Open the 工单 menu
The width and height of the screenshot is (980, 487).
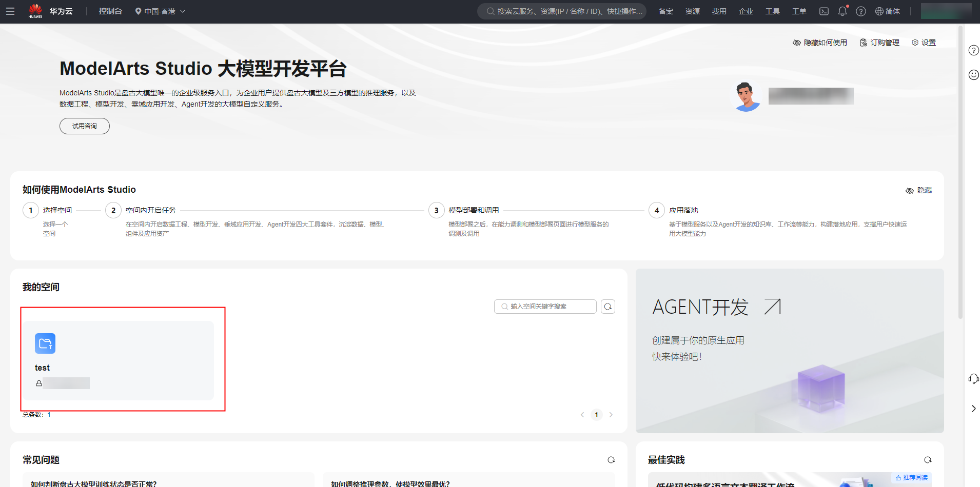tap(799, 11)
